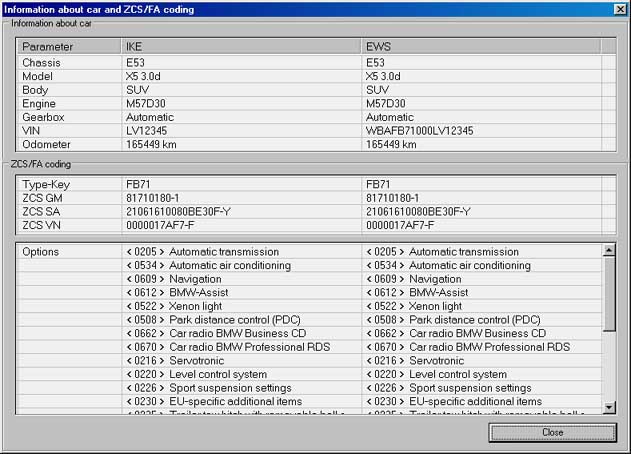Select the ZCS SA row label
The height and width of the screenshot is (454, 631).
pyautogui.click(x=44, y=212)
